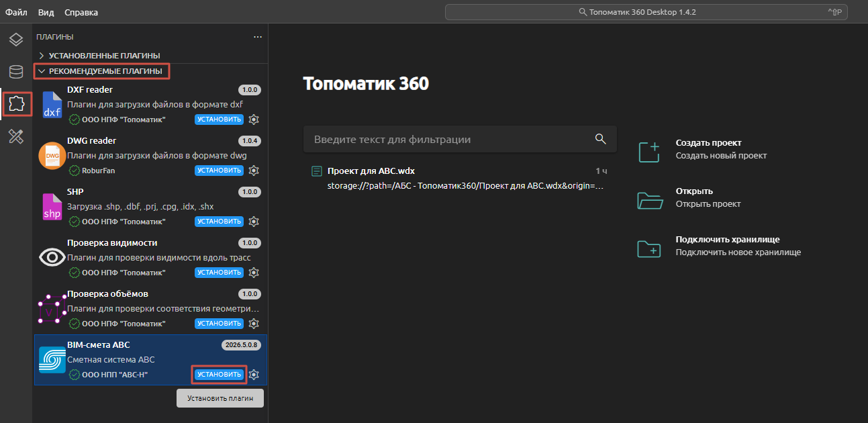The width and height of the screenshot is (868, 423).
Task: Install the DXF reader plugin
Action: pos(220,120)
